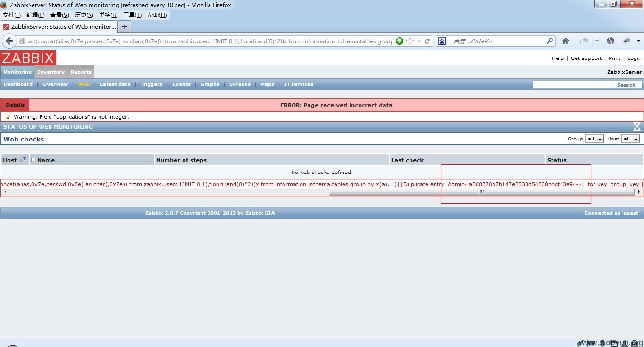
Task: Click the fullscreen icon in Status of Web Monitoring bar
Action: point(637,126)
